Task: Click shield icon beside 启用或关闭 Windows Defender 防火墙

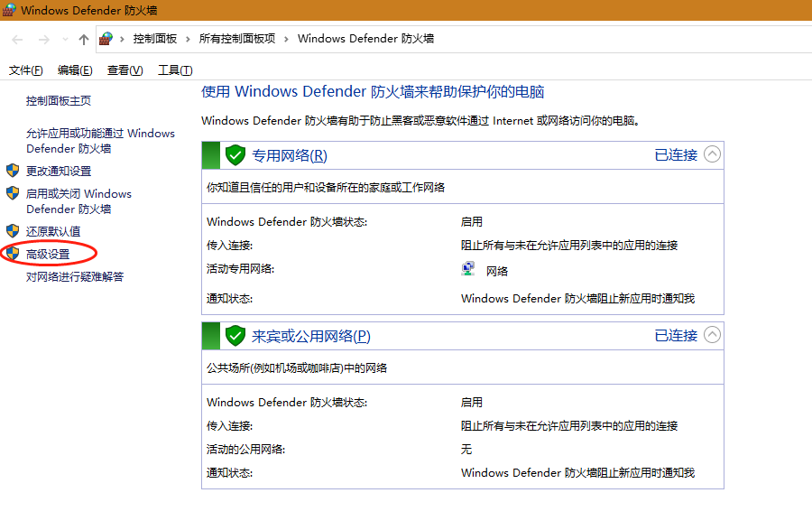Action: click(13, 193)
